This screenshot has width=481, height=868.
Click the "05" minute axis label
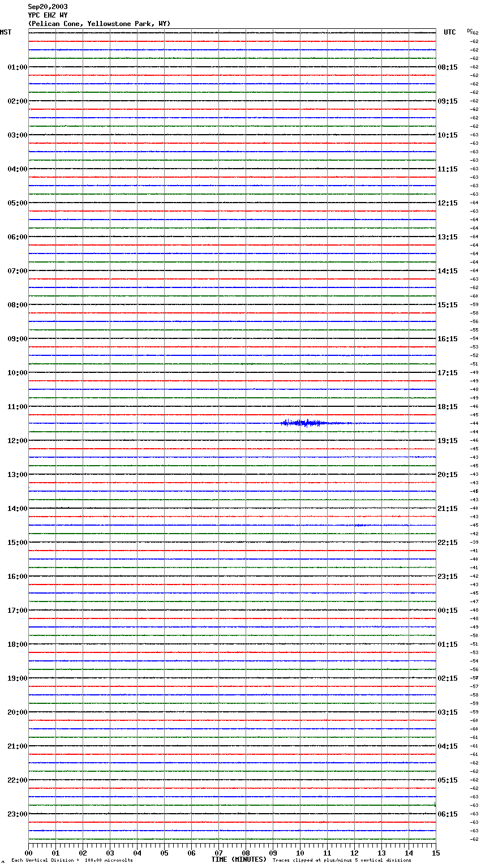pos(164,853)
